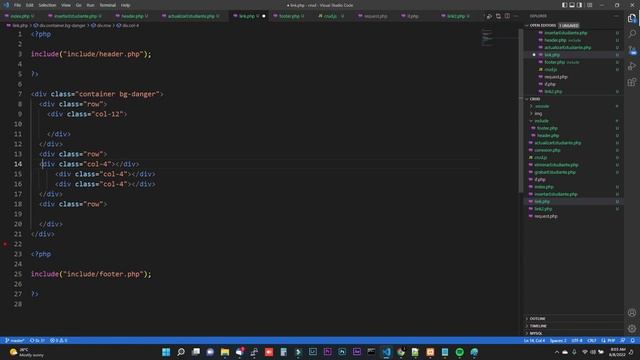Open Spotify from the taskbar

click(460, 352)
